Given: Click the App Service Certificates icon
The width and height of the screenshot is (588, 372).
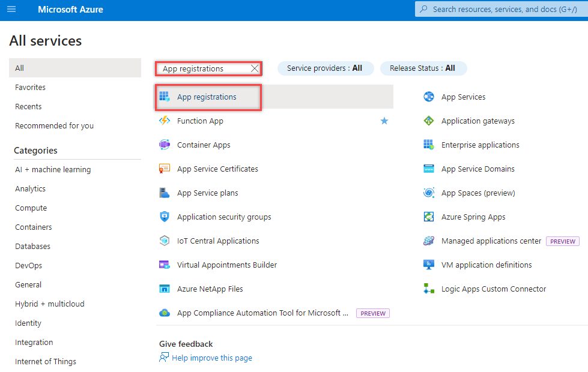Looking at the screenshot, I should (x=165, y=169).
